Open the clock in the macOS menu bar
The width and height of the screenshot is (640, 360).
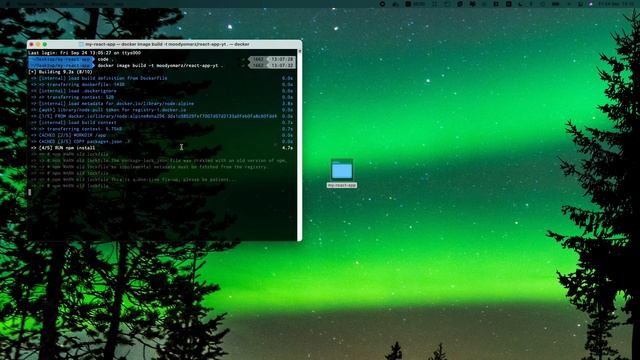pos(616,4)
